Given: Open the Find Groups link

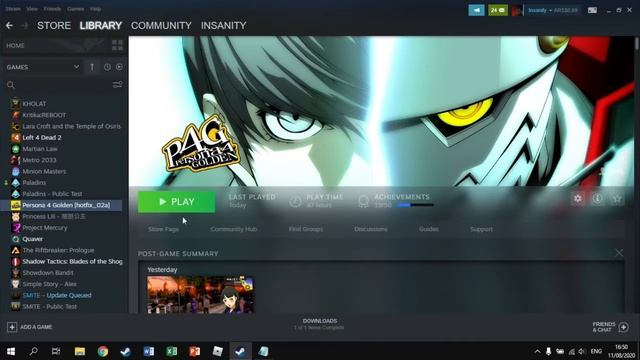Looking at the screenshot, I should click(306, 229).
